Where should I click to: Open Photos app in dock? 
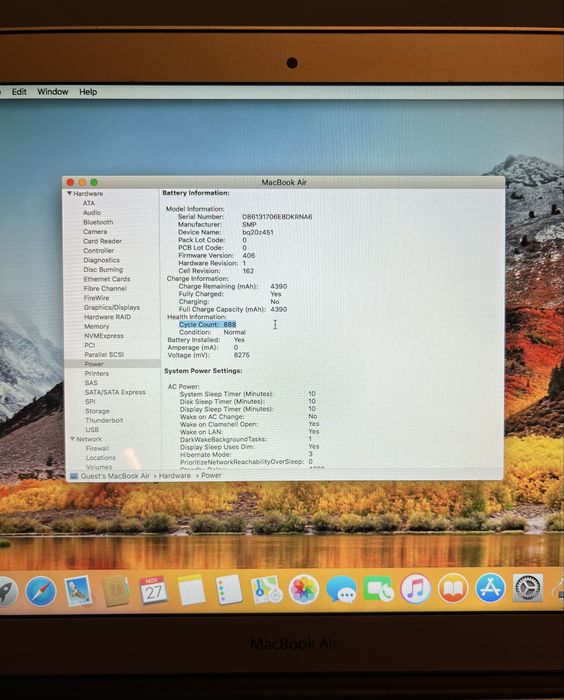tap(304, 589)
